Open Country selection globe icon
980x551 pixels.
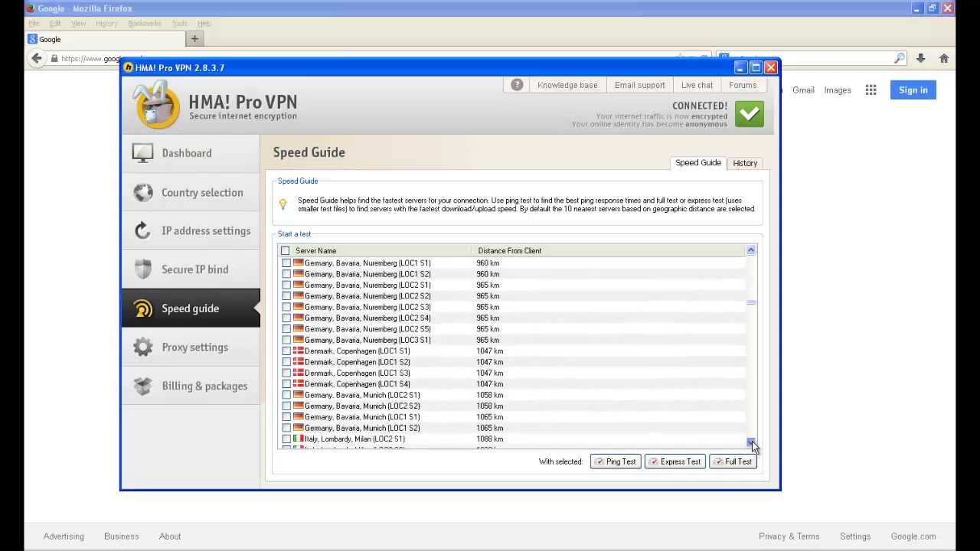click(x=143, y=192)
